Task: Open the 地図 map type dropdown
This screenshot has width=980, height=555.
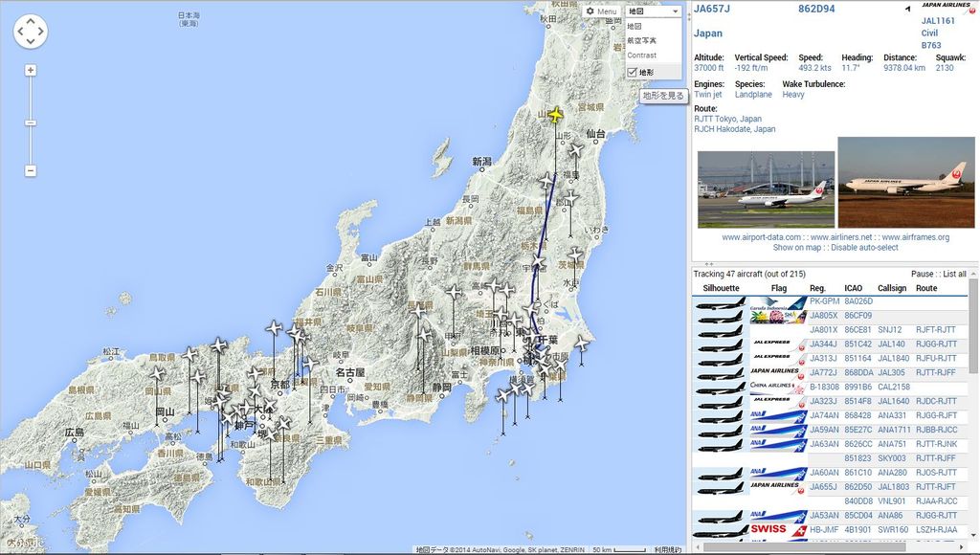Action: pos(653,11)
